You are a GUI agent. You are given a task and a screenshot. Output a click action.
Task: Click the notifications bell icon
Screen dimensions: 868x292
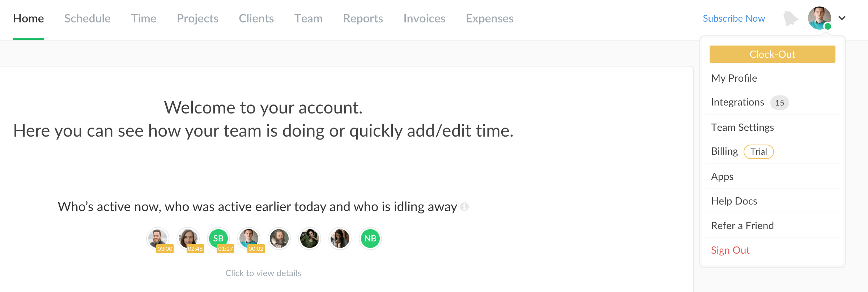click(791, 18)
